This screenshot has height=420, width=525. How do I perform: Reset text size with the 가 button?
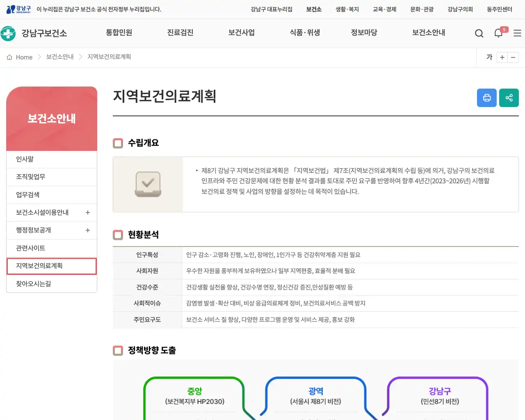pyautogui.click(x=489, y=57)
